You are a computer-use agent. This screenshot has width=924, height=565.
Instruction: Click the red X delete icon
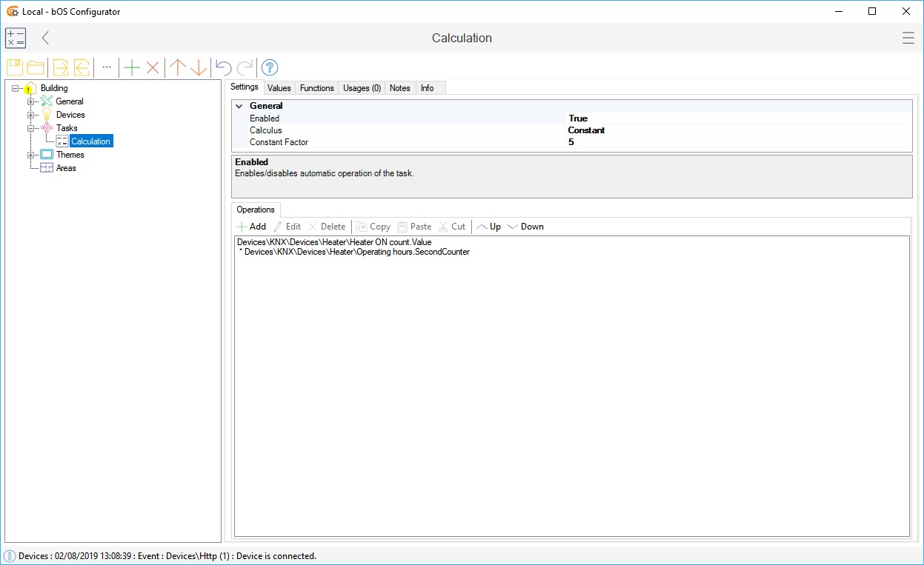pyautogui.click(x=153, y=67)
